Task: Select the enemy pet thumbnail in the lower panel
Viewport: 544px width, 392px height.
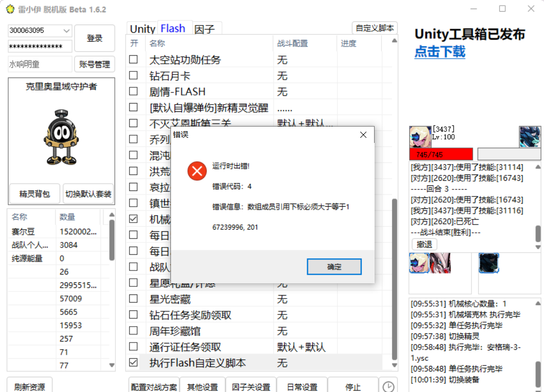Action: click(488, 263)
